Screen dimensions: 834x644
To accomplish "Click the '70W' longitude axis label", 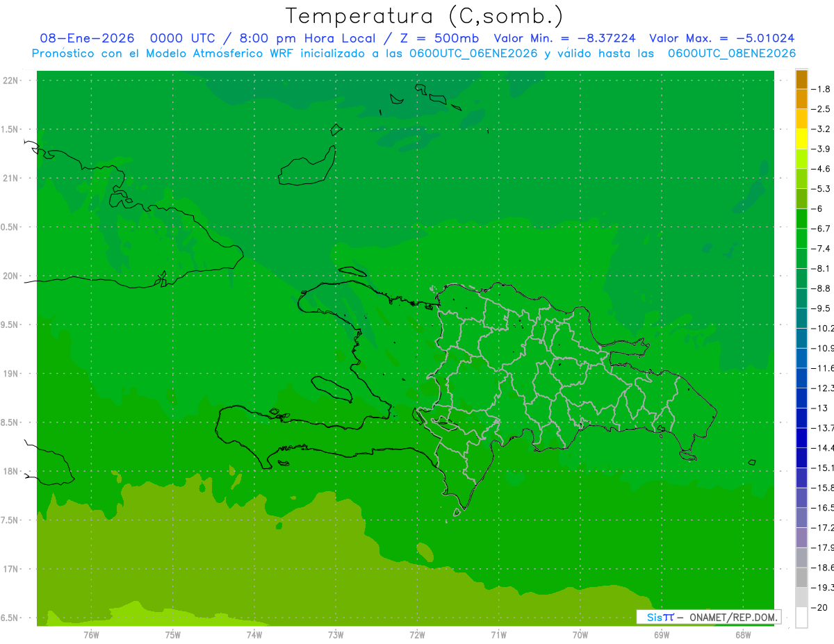I will [580, 635].
